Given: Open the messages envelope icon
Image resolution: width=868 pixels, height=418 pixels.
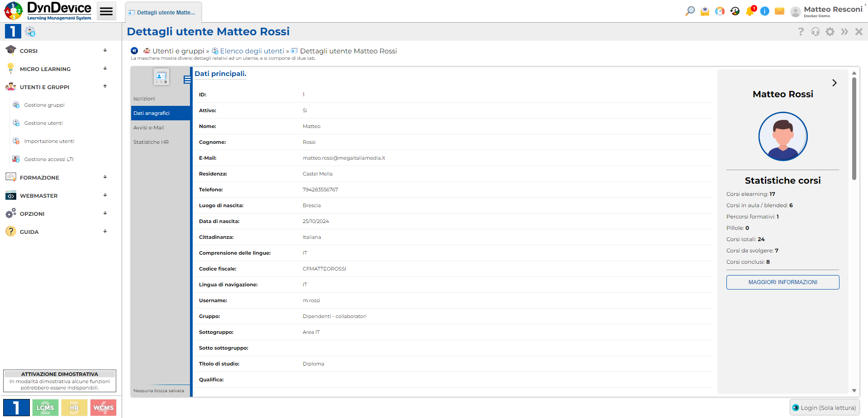Looking at the screenshot, I should coord(779,11).
